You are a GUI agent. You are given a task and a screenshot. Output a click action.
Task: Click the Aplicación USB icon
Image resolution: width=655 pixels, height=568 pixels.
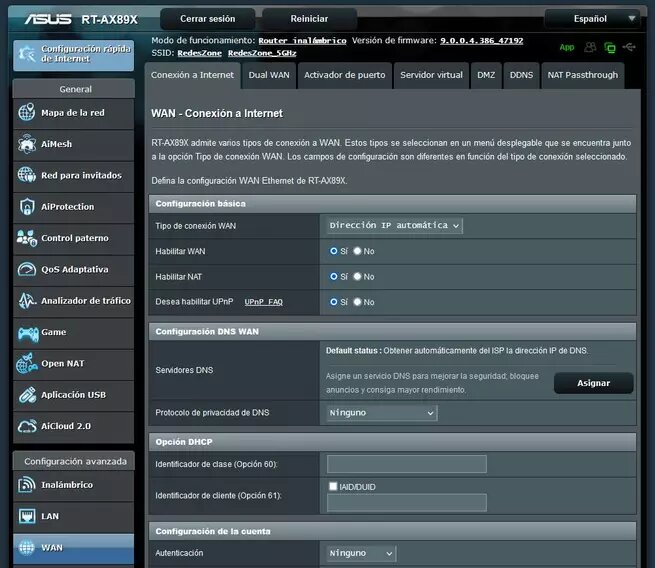point(26,395)
